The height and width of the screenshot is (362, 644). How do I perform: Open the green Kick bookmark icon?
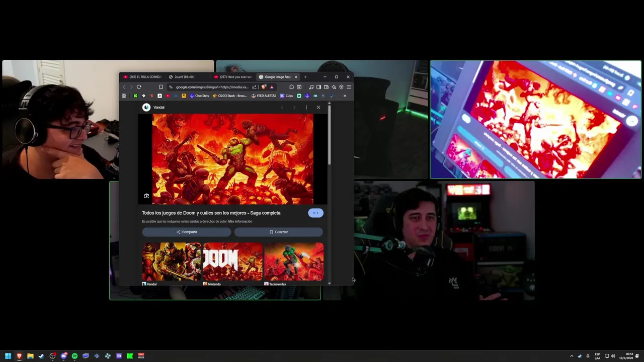135,96
